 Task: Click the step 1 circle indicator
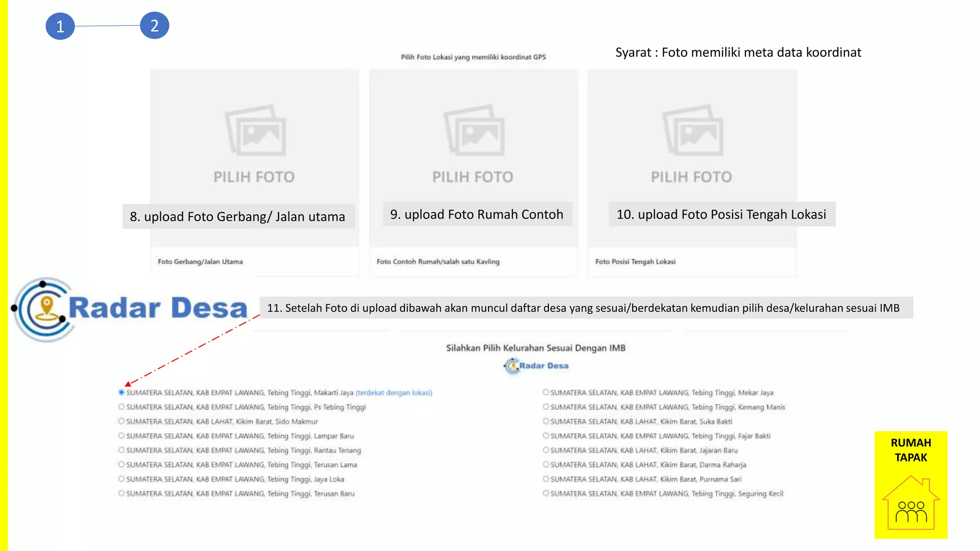(x=60, y=26)
